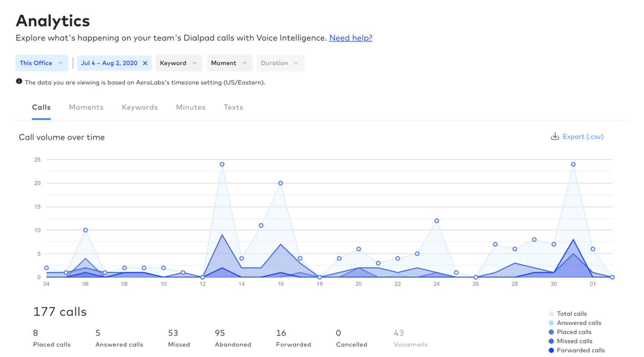Click the Export download icon
This screenshot has width=644, height=357.
click(555, 136)
